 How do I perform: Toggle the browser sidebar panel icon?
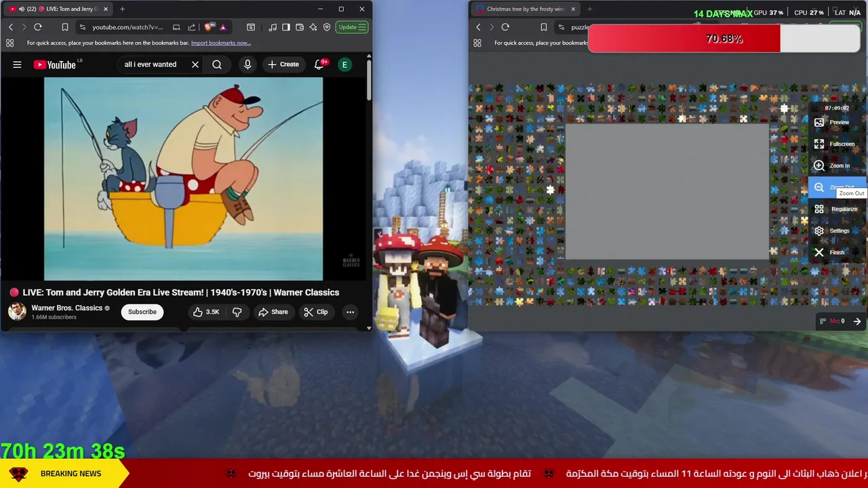tap(286, 27)
